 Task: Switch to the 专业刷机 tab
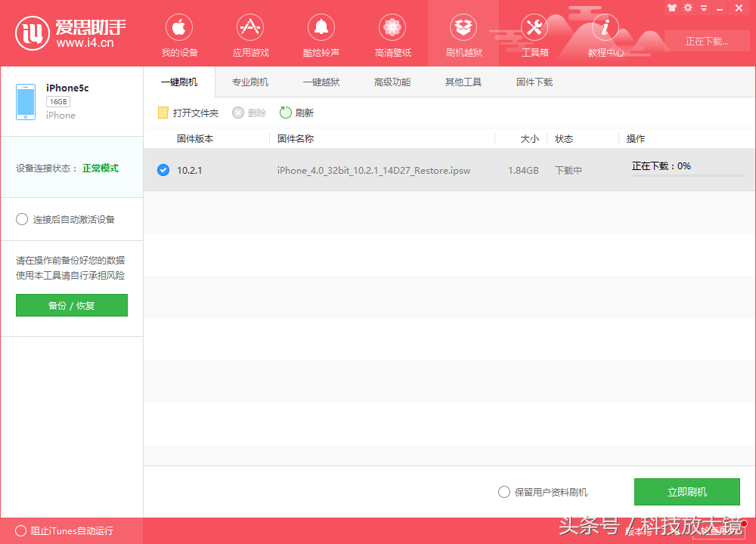250,82
